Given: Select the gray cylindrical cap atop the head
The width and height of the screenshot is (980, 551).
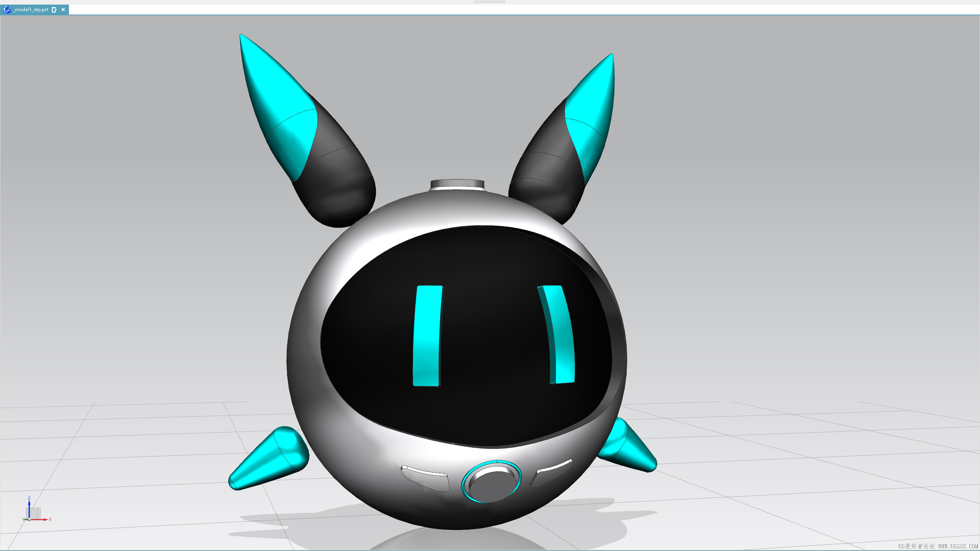Looking at the screenshot, I should click(457, 184).
